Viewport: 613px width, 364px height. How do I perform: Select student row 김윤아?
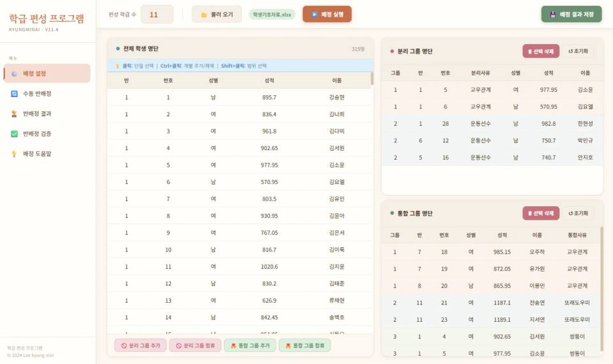tap(239, 216)
